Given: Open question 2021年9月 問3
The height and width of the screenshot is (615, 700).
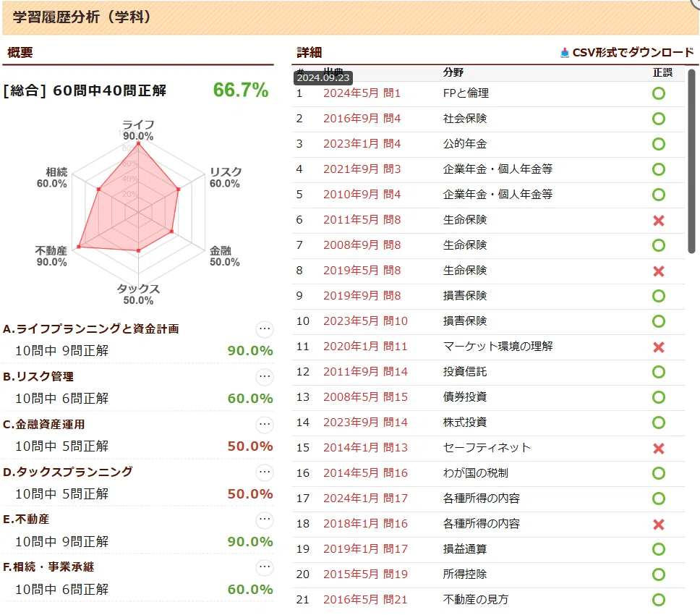Looking at the screenshot, I should tap(362, 169).
